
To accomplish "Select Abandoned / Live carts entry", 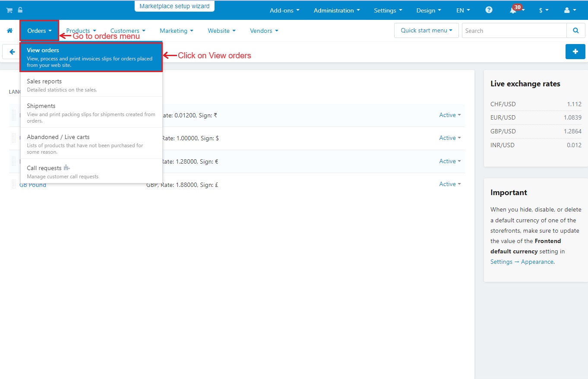I will pyautogui.click(x=92, y=144).
